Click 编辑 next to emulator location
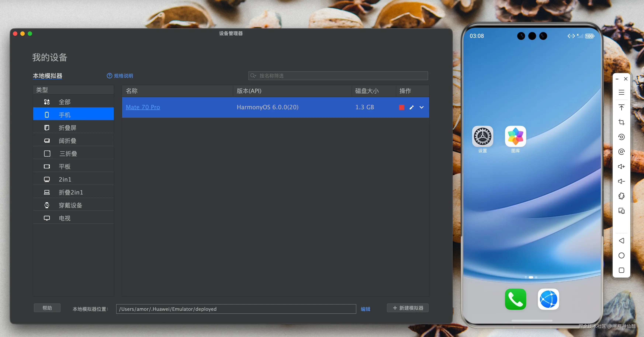 [365, 309]
